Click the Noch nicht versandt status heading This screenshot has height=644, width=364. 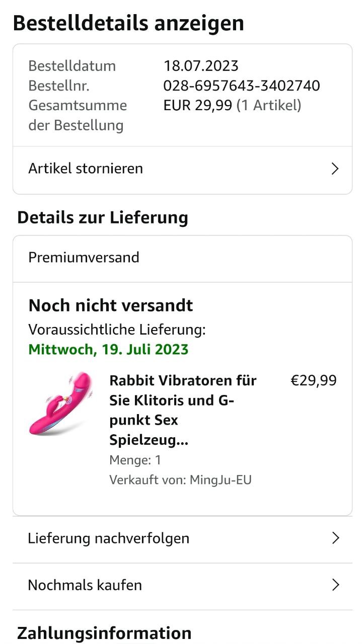(111, 305)
